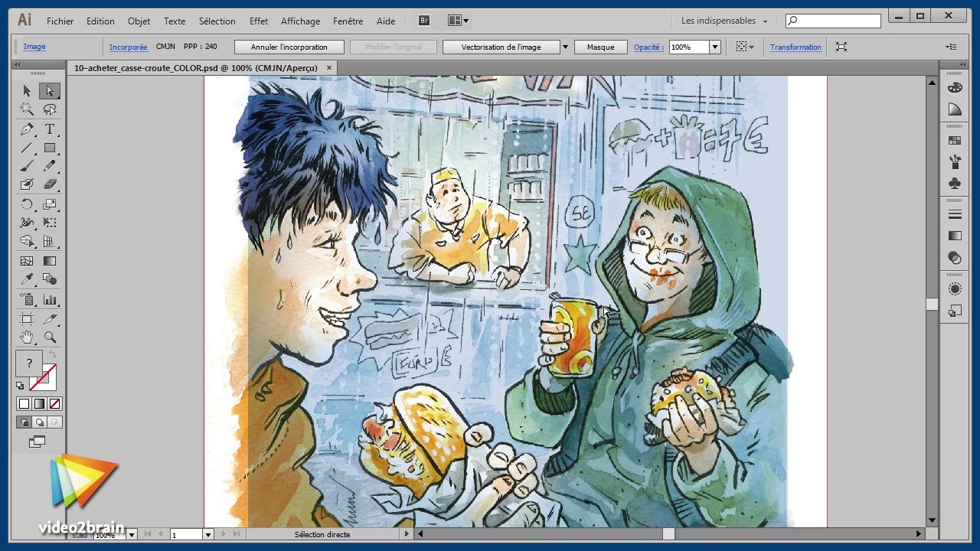
Task: Select the Mesh tool
Action: pos(27,261)
